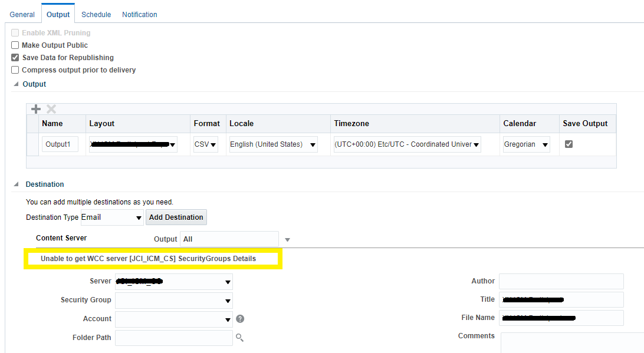
Task: Open Destination Type Email dropdown
Action: pyautogui.click(x=112, y=217)
